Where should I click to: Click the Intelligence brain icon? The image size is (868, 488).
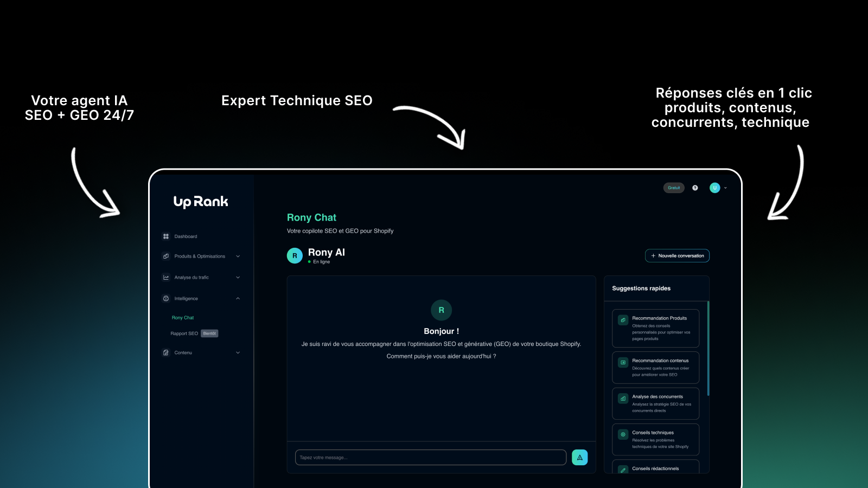tap(166, 298)
